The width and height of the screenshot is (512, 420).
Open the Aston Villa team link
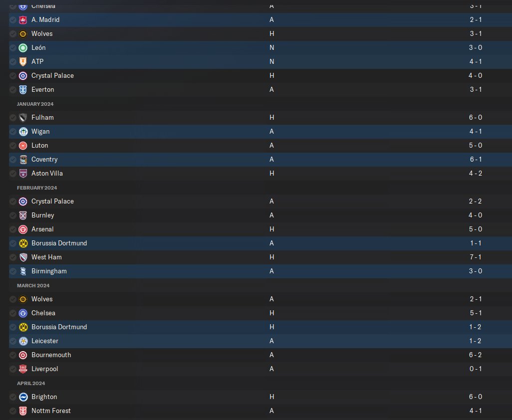pos(47,173)
